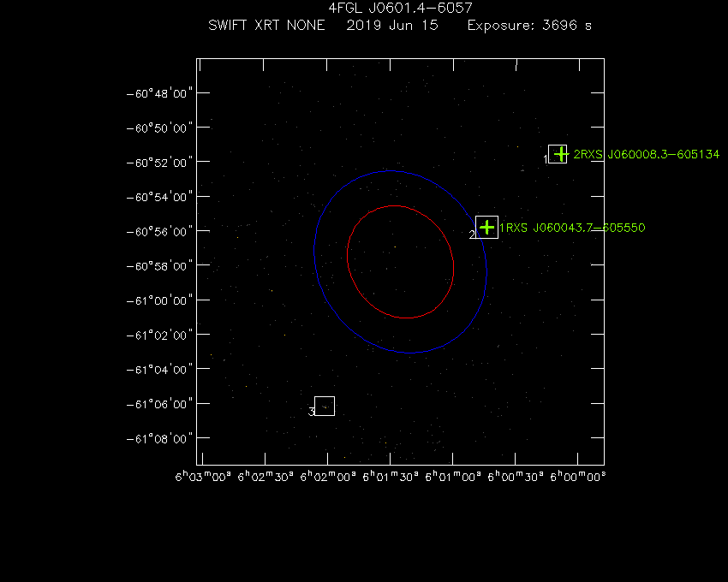This screenshot has height=582, width=728.
Task: Click the right ascension label 6h01m00s
Action: pos(453,477)
